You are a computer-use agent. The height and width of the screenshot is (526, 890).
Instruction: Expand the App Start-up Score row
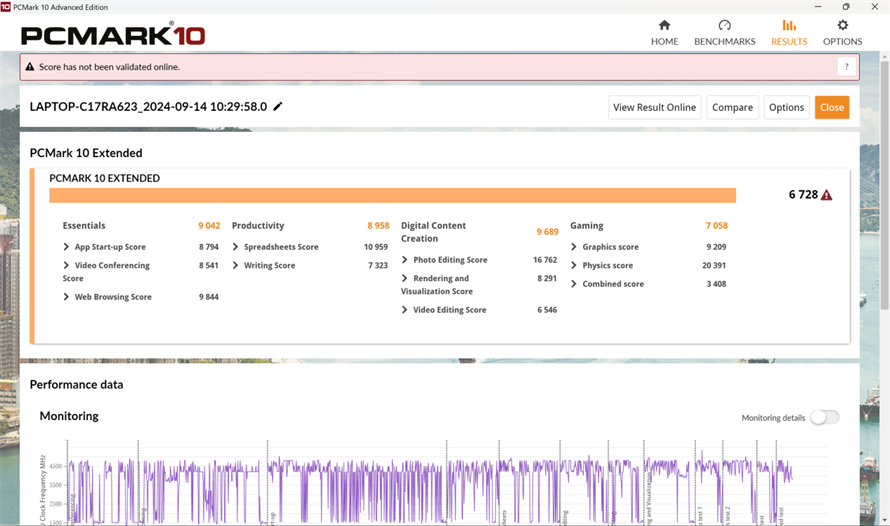click(110, 247)
